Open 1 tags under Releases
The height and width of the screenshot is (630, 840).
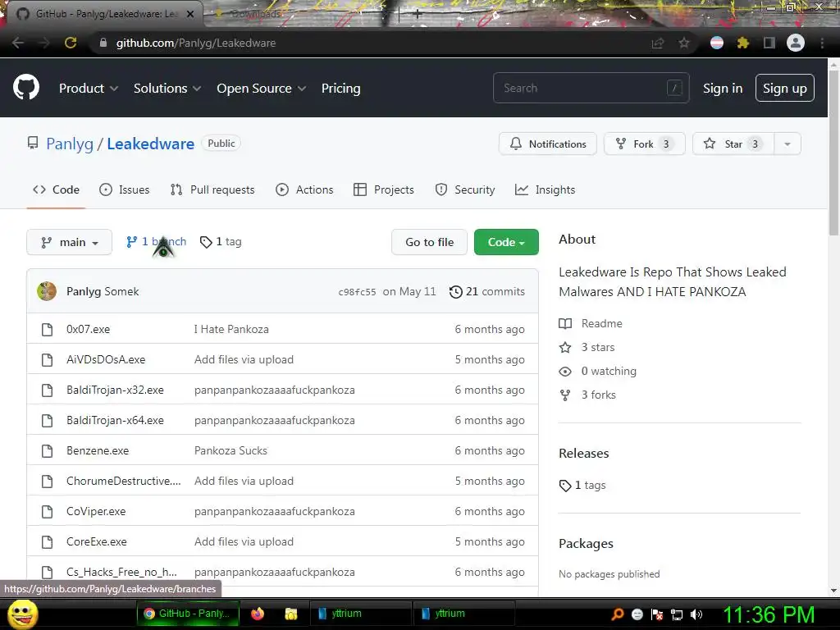pyautogui.click(x=582, y=486)
